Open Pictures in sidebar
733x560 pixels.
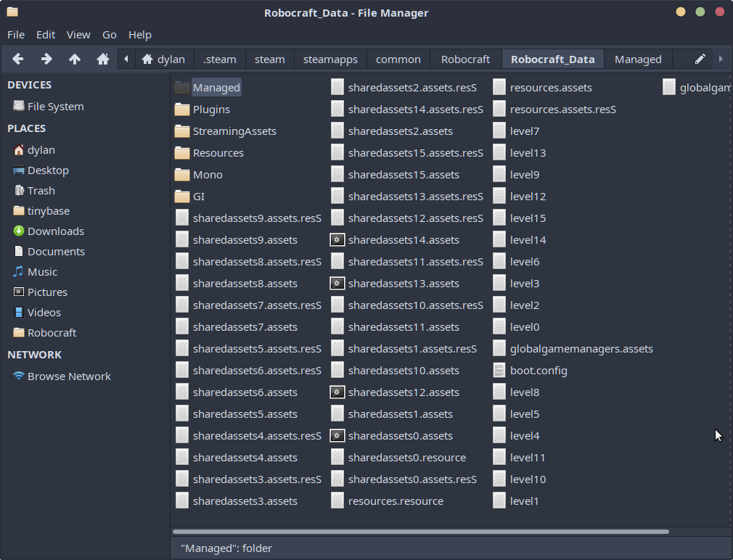40,292
